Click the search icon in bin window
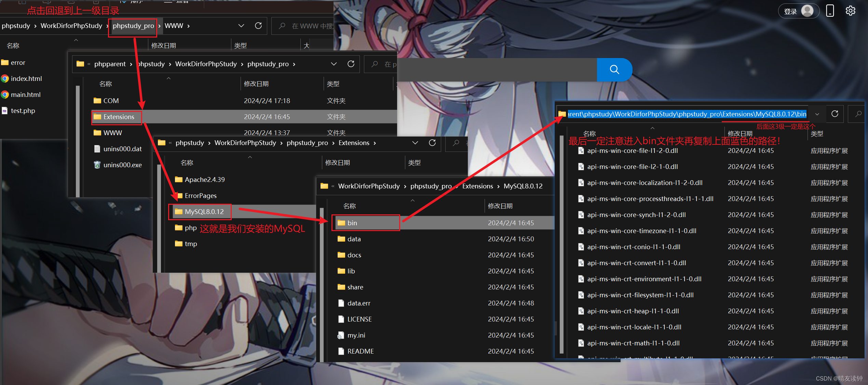The width and height of the screenshot is (868, 385). point(858,114)
